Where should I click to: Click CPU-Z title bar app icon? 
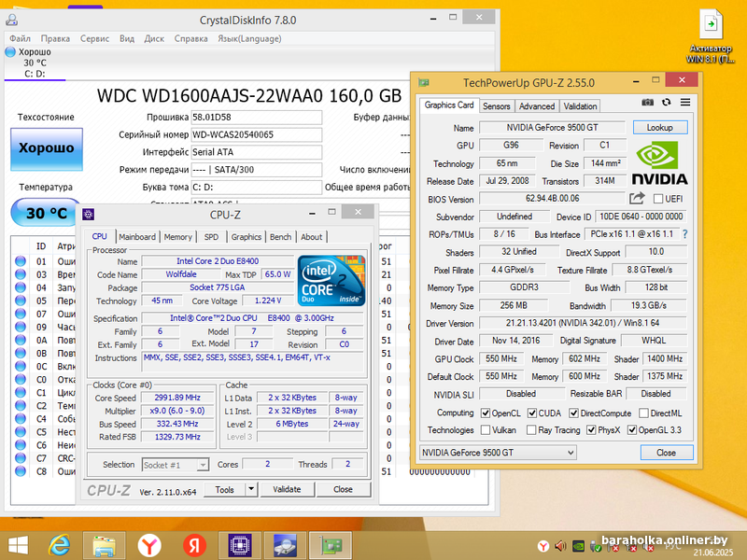click(x=88, y=215)
